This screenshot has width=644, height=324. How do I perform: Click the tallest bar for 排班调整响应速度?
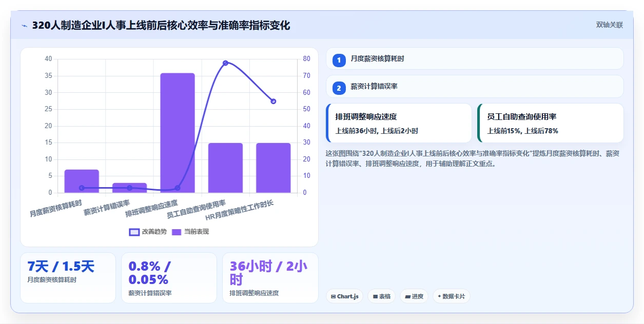point(178,133)
